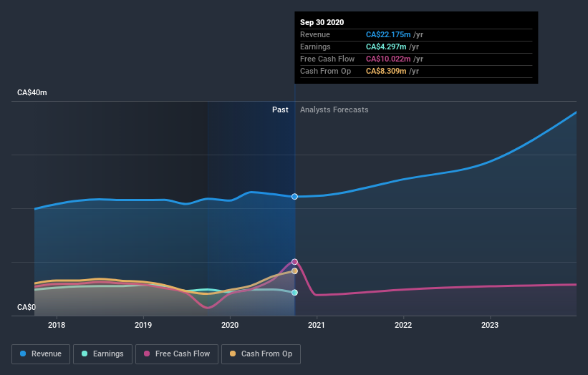The height and width of the screenshot is (375, 588).
Task: Click the Cash From Op tooltip row label
Action: [325, 71]
